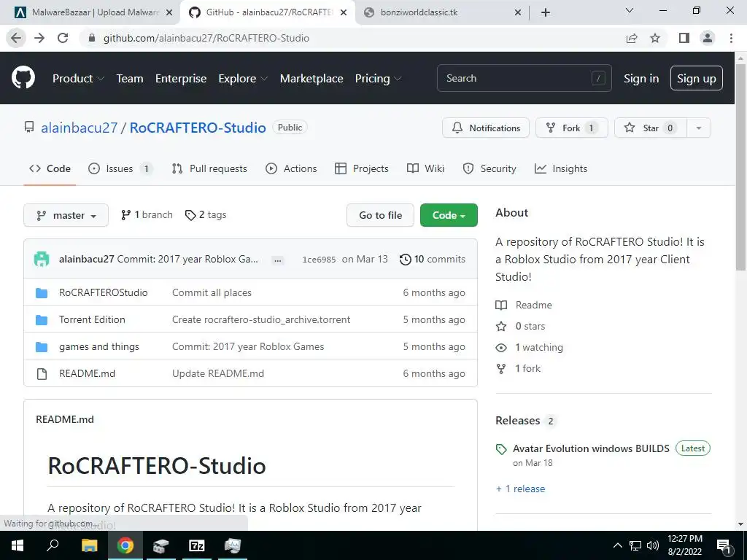The width and height of the screenshot is (747, 560).
Task: Click the browser address bar URL
Action: [x=206, y=38]
